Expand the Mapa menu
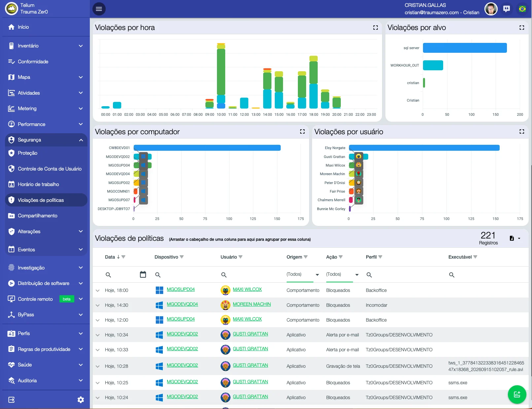The height and width of the screenshot is (409, 532). coord(81,77)
